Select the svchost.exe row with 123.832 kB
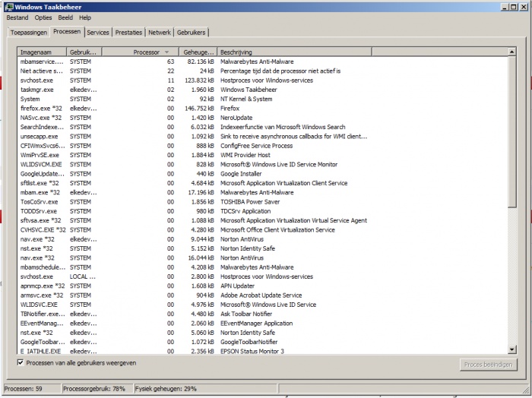 point(263,81)
